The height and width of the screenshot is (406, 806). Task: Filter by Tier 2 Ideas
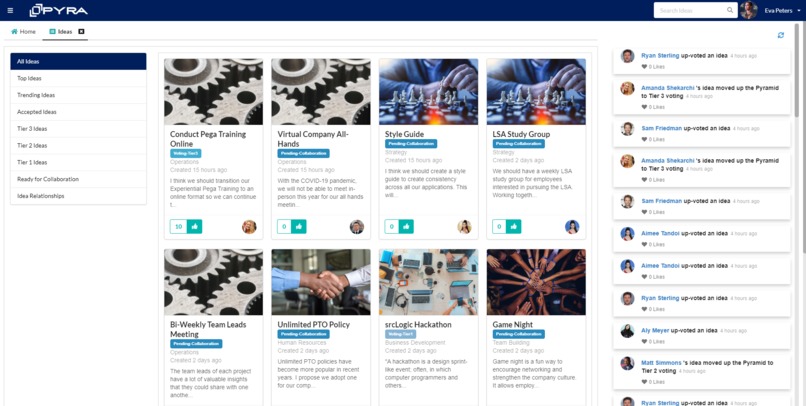pyautogui.click(x=78, y=145)
